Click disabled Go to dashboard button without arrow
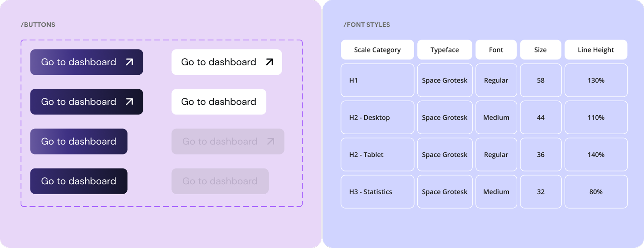This screenshot has height=248, width=644. click(x=220, y=181)
